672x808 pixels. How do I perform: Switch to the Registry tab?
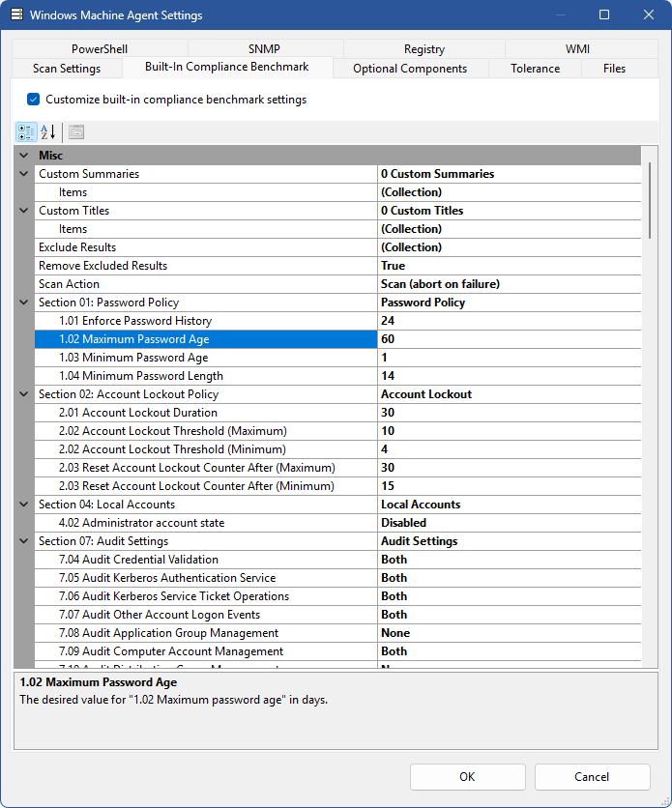(424, 49)
